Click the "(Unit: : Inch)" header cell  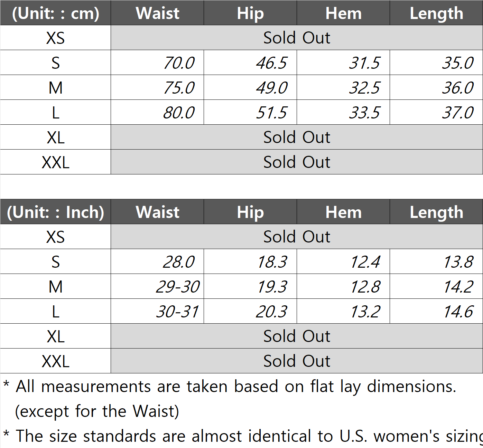[x=55, y=212]
